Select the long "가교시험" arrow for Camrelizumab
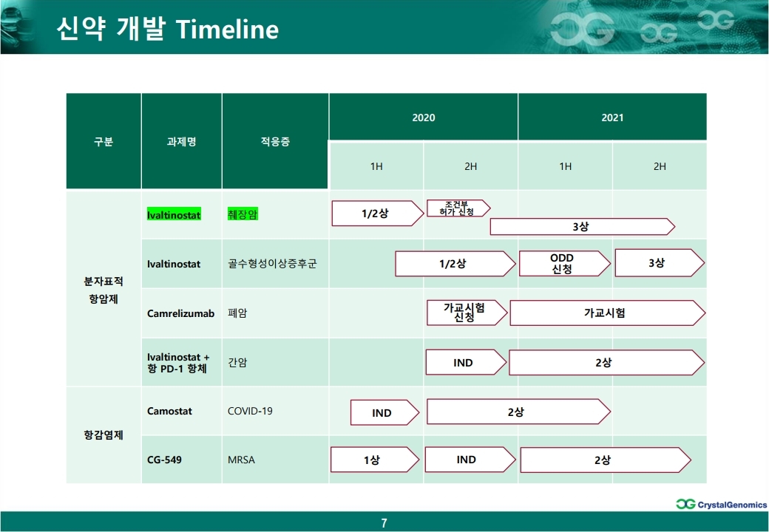The height and width of the screenshot is (532, 769). (608, 313)
